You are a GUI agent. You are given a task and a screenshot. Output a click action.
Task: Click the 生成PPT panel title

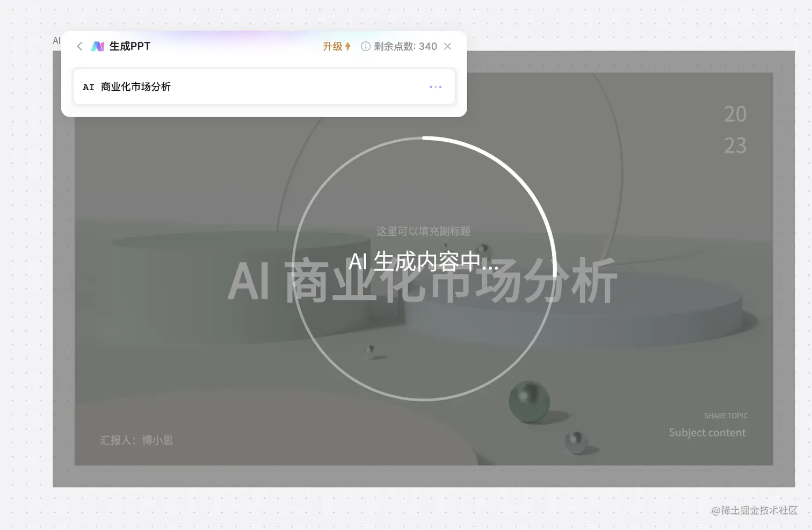130,46
